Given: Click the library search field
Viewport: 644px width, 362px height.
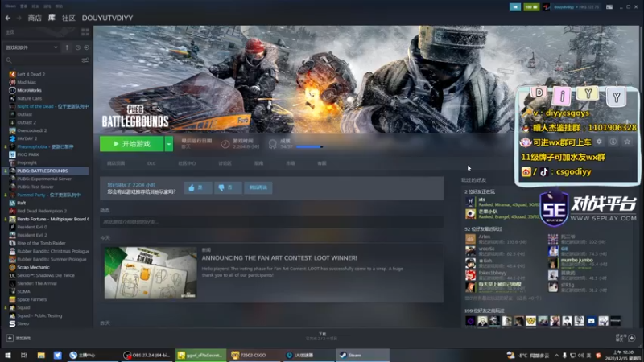Looking at the screenshot, I should click(x=47, y=60).
